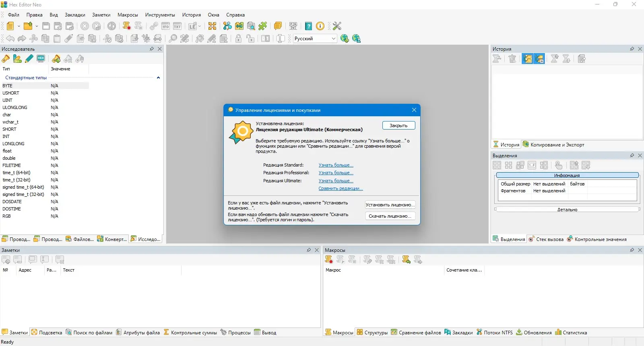Click the Закрыть button in license dialog

[398, 126]
